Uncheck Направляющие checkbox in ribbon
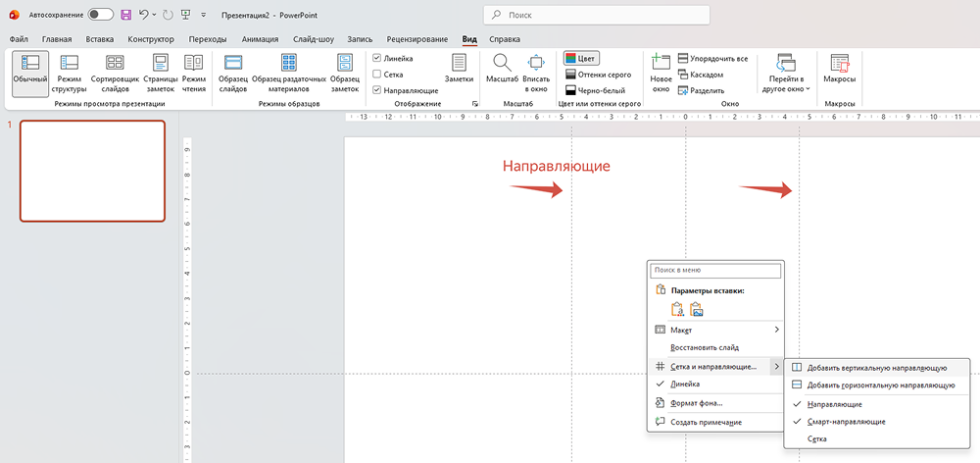The image size is (980, 463). (377, 90)
